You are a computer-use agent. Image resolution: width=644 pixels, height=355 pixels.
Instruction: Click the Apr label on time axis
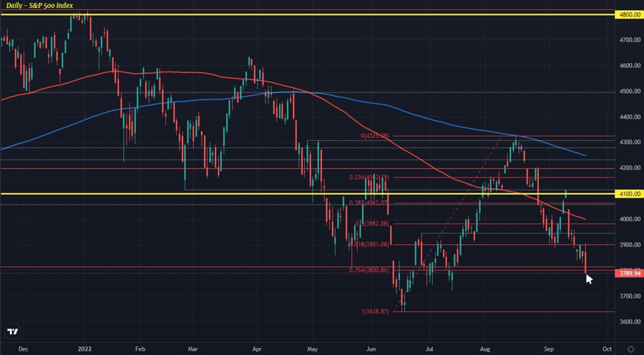(x=255, y=349)
